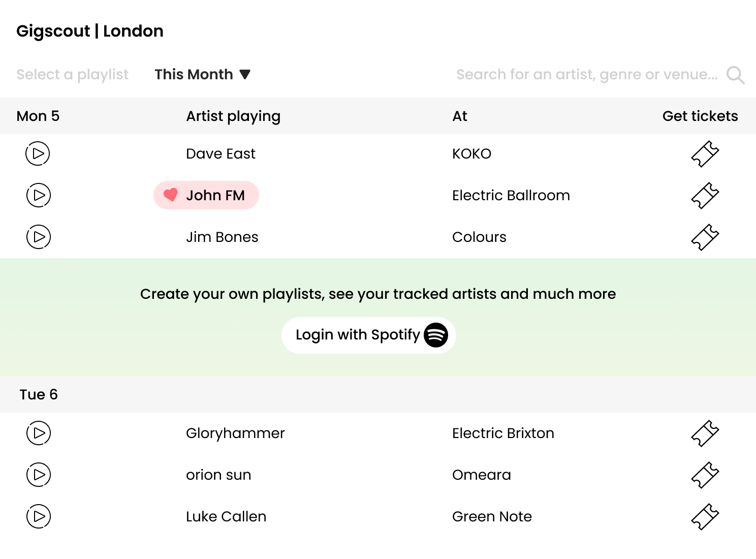The width and height of the screenshot is (756, 559).
Task: Open the Gigscout London home title
Action: (90, 31)
